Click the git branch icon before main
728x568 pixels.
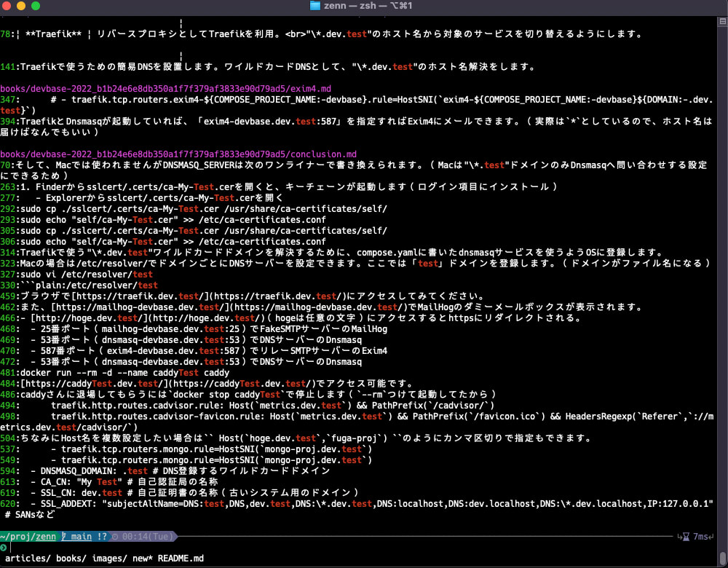click(x=64, y=537)
